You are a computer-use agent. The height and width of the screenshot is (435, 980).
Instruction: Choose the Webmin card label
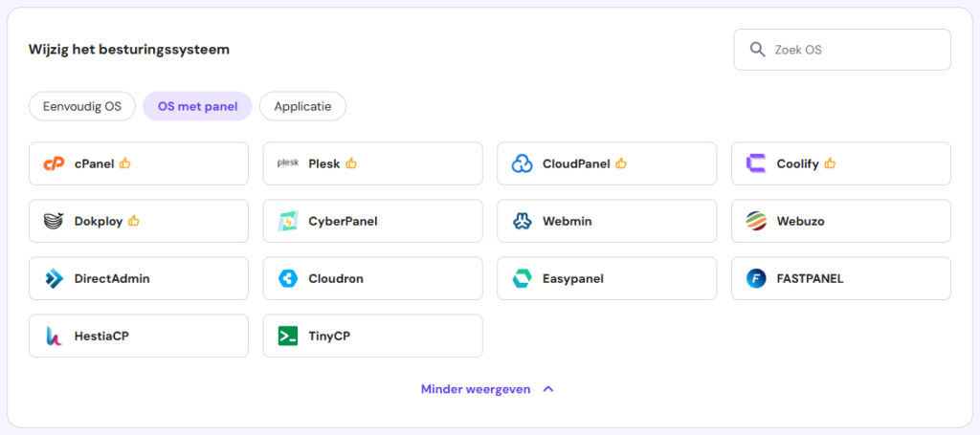click(567, 222)
